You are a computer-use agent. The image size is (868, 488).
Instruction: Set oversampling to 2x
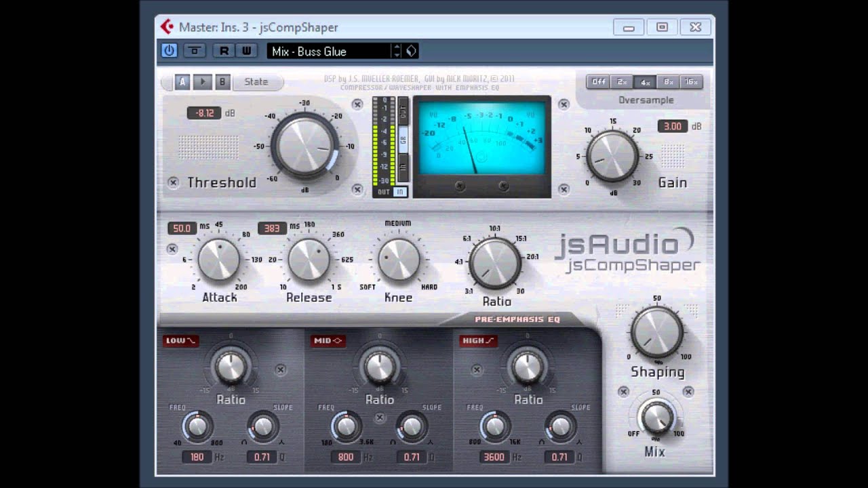(x=622, y=82)
